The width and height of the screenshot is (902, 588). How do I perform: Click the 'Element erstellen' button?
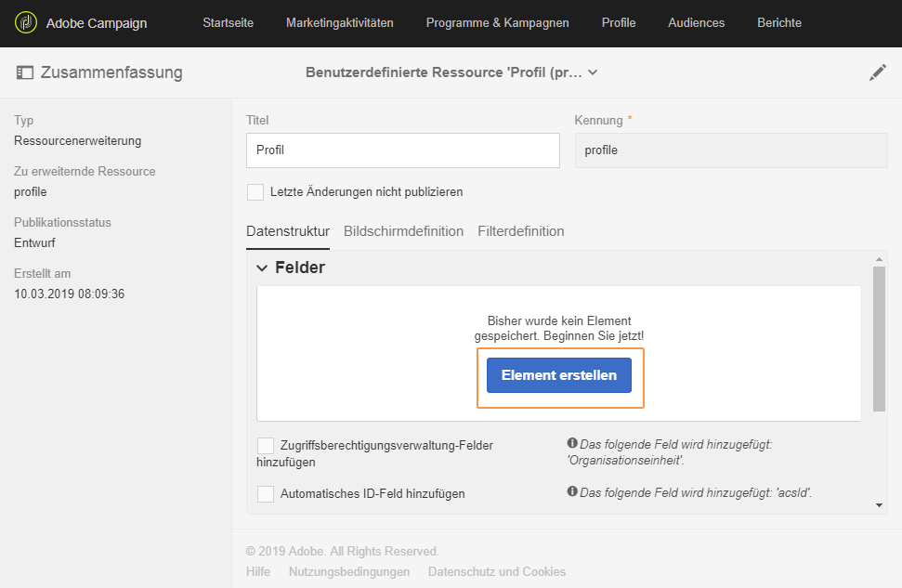[558, 375]
